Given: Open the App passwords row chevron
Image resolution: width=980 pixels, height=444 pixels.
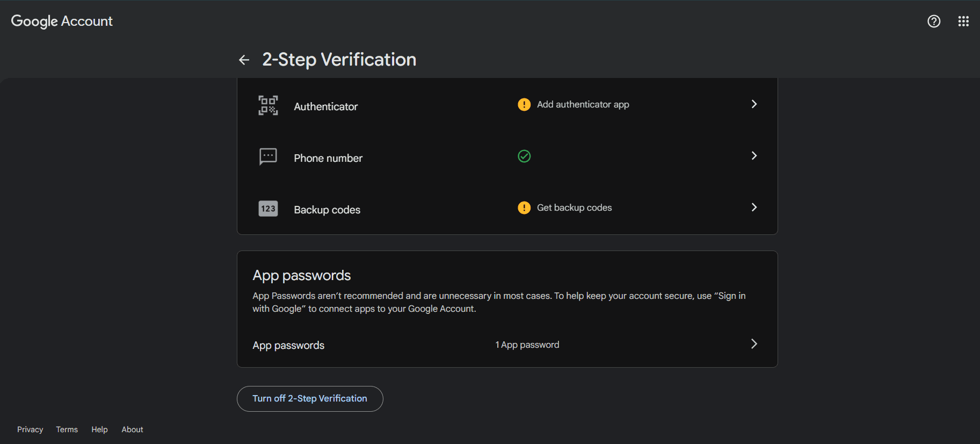Looking at the screenshot, I should pos(754,343).
